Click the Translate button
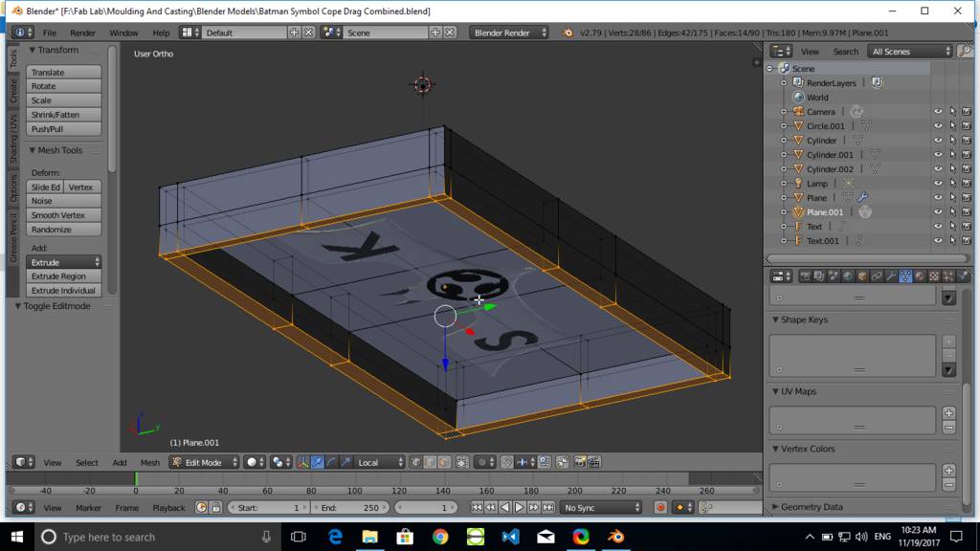Image resolution: width=980 pixels, height=551 pixels. [x=64, y=72]
